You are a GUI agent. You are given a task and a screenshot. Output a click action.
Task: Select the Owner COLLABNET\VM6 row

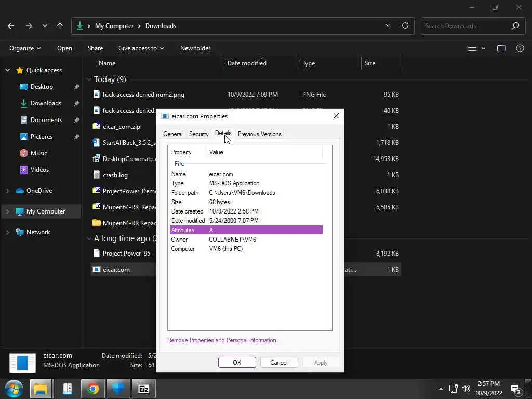[x=246, y=240]
